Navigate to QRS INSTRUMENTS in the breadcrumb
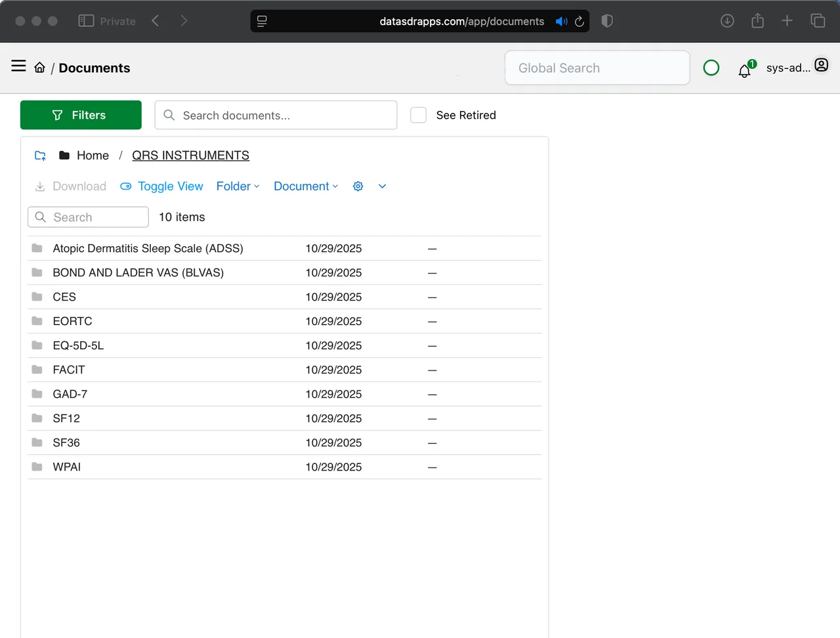This screenshot has height=638, width=840. pos(190,156)
